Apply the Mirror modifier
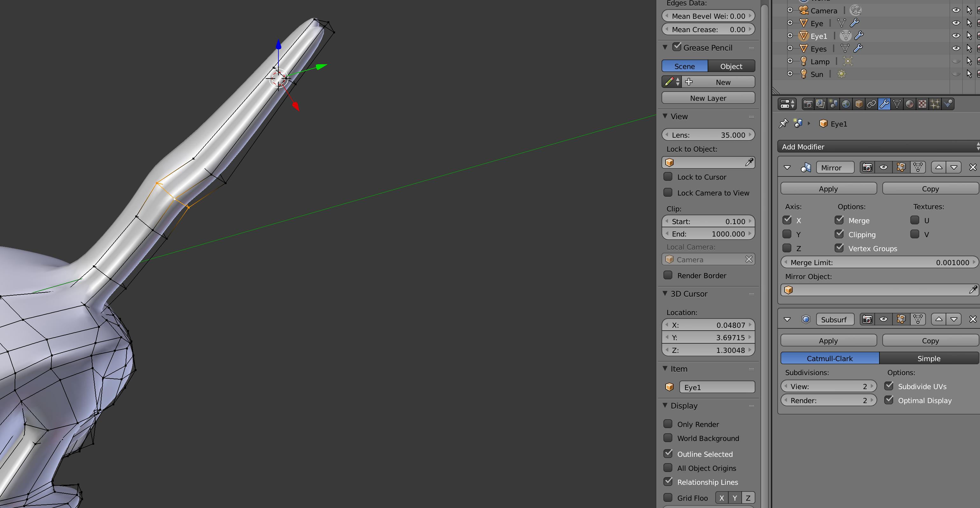Image resolution: width=980 pixels, height=508 pixels. click(829, 189)
